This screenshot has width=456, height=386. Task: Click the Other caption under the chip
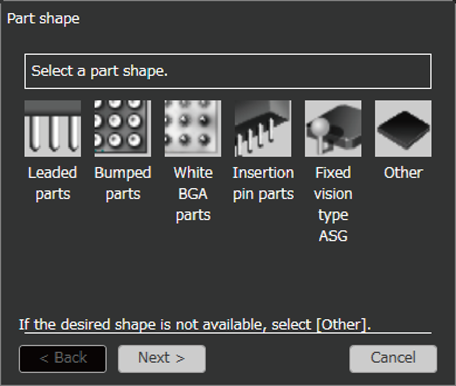click(403, 173)
